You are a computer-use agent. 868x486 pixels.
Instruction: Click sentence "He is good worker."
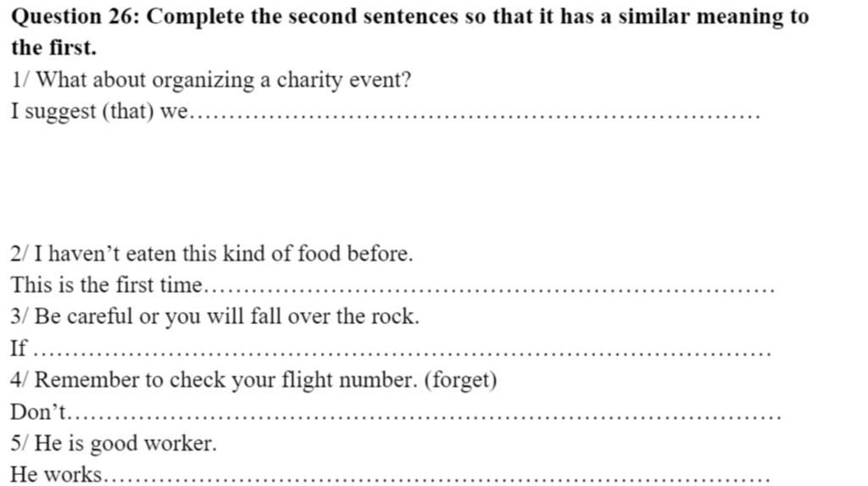tap(125, 444)
